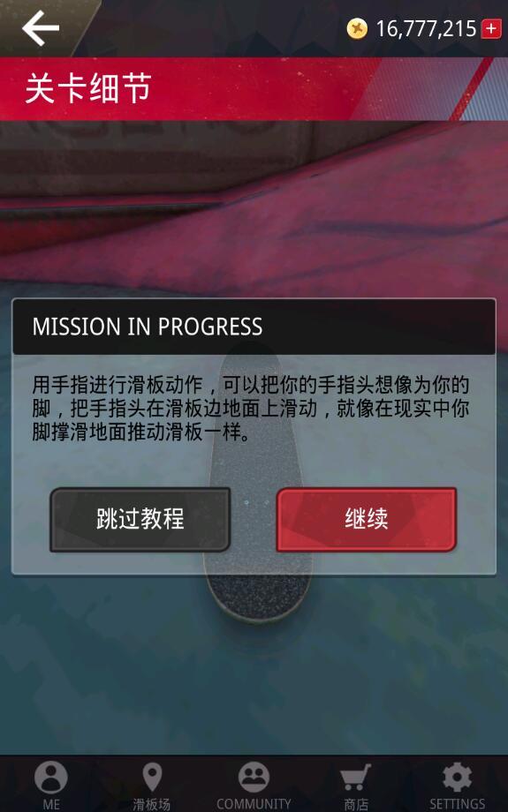The height and width of the screenshot is (812, 508).
Task: Click the MISSION IN PROGRESS title bar
Action: (x=254, y=327)
